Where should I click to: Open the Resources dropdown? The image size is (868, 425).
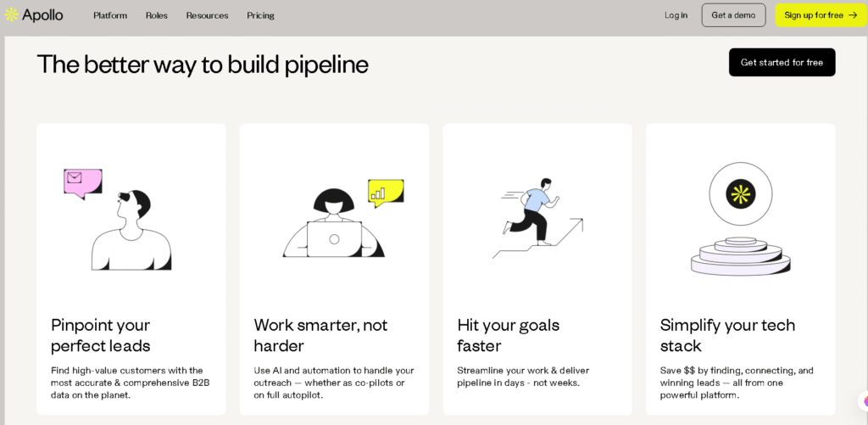pos(207,15)
